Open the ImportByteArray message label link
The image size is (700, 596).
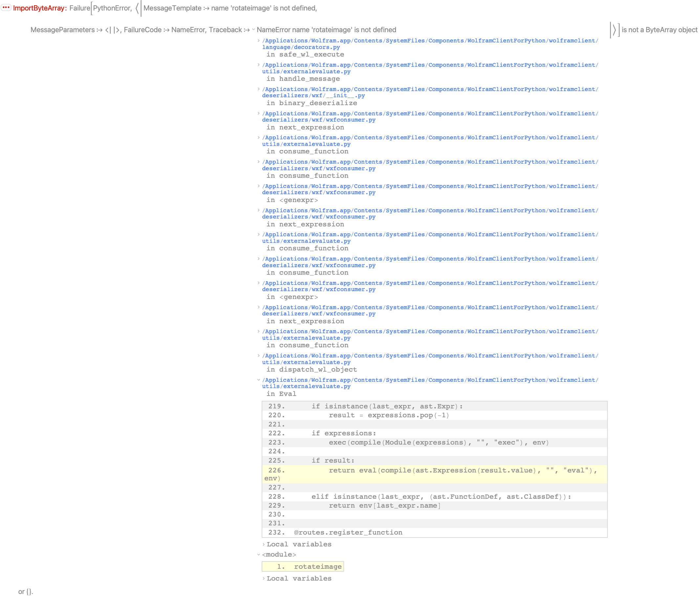pyautogui.click(x=38, y=8)
